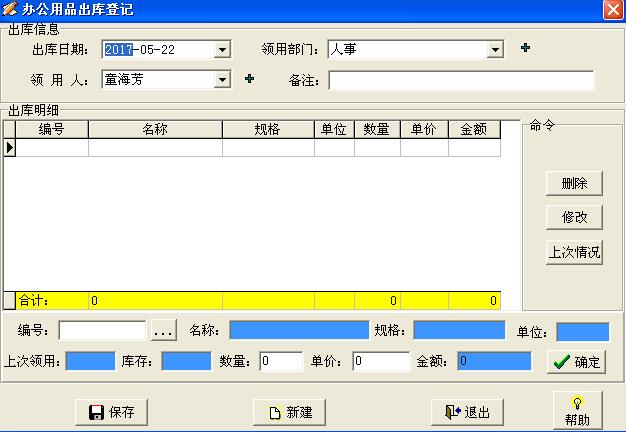The image size is (626, 432).
Task: Click the row selector arrow in grid
Action: click(10, 147)
